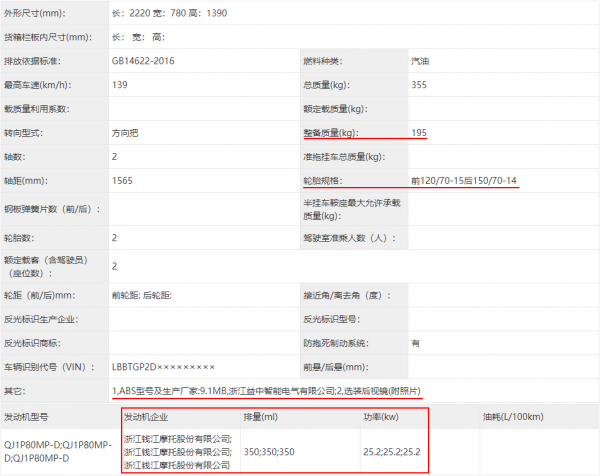Click the 整备质量(kg) label
Image resolution: width=600 pixels, height=476 pixels.
coord(331,133)
